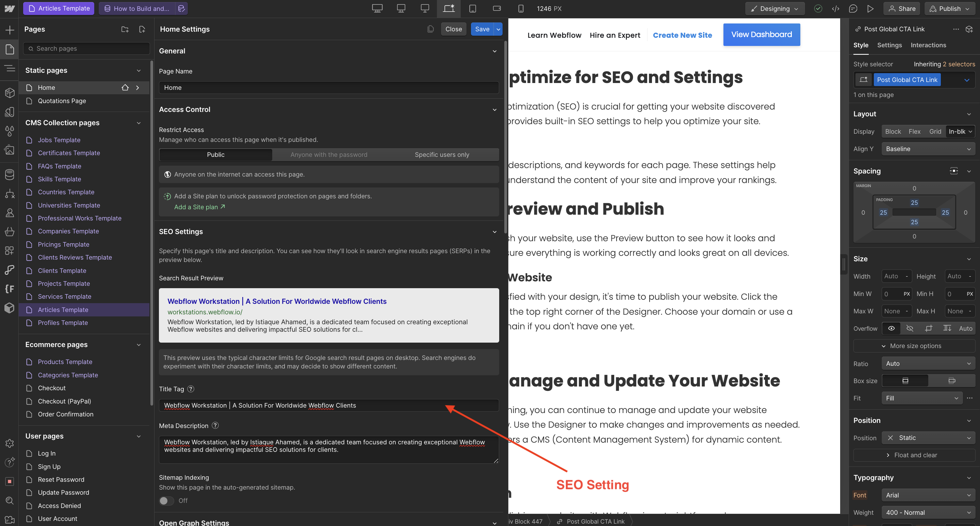Set overflow to visible eye icon
The height and width of the screenshot is (526, 980).
point(891,328)
